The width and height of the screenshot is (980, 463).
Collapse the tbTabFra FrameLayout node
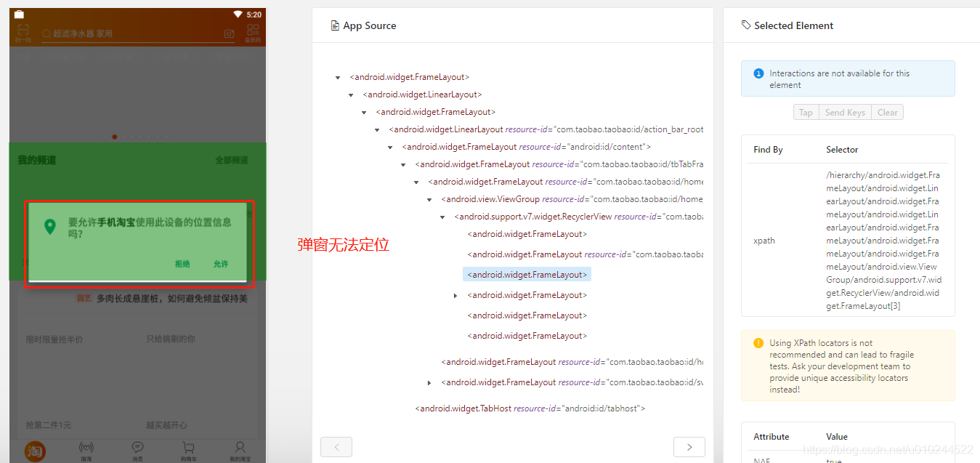(403, 164)
